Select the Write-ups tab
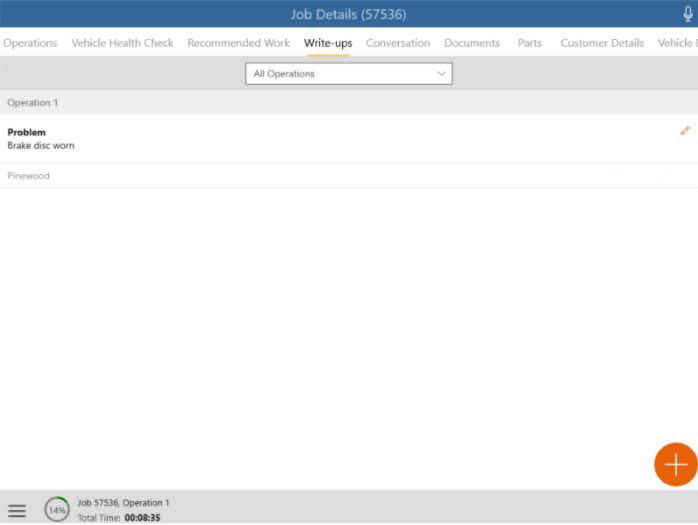 pyautogui.click(x=328, y=43)
